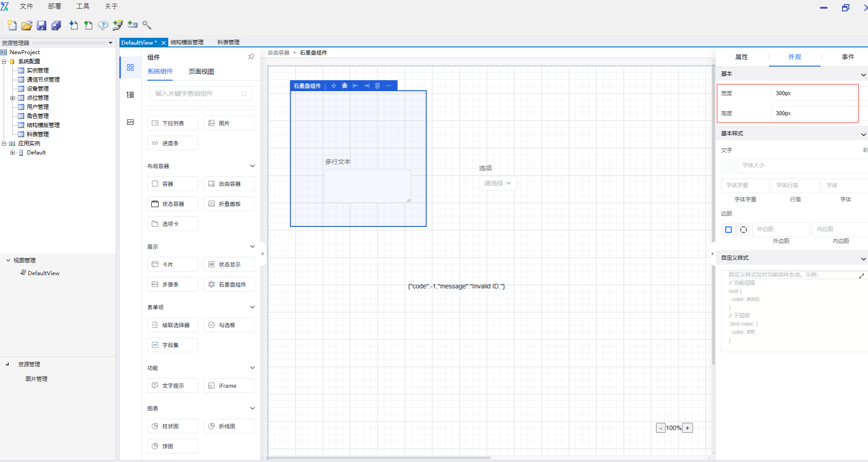
Task: Expand the custom style editor fullscreen
Action: tap(861, 276)
